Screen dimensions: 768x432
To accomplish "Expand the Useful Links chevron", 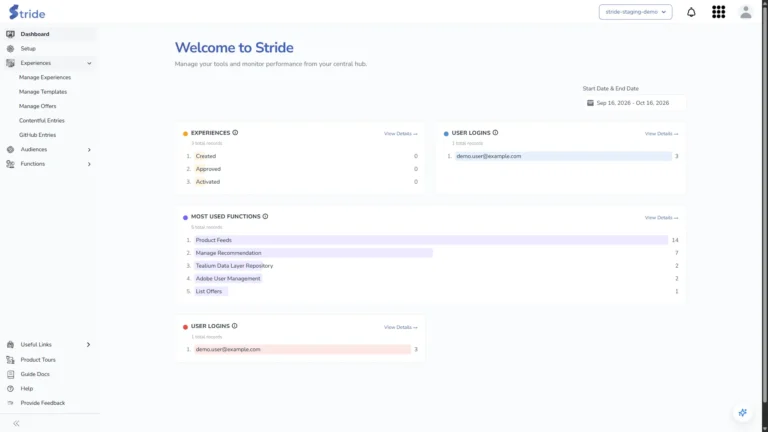I will pos(89,345).
